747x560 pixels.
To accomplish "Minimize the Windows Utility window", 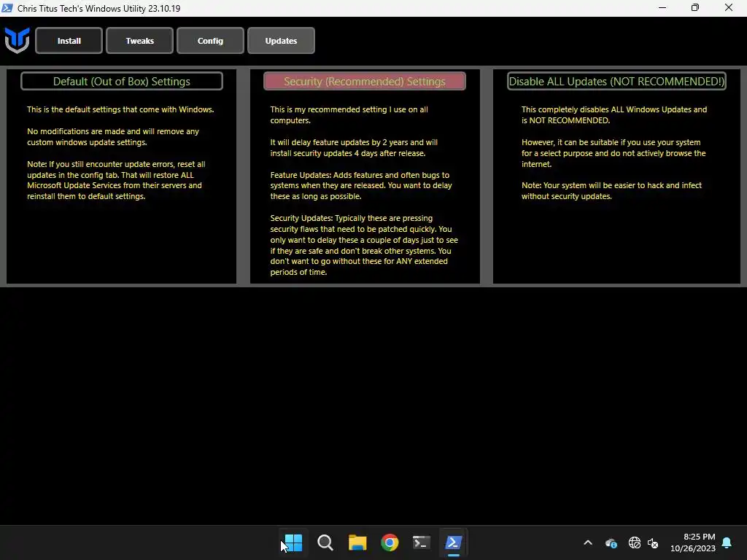I will (x=662, y=7).
